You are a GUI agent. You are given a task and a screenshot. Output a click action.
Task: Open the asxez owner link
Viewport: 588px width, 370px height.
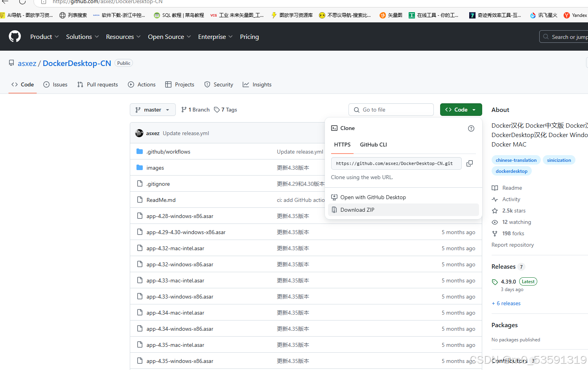click(x=27, y=63)
